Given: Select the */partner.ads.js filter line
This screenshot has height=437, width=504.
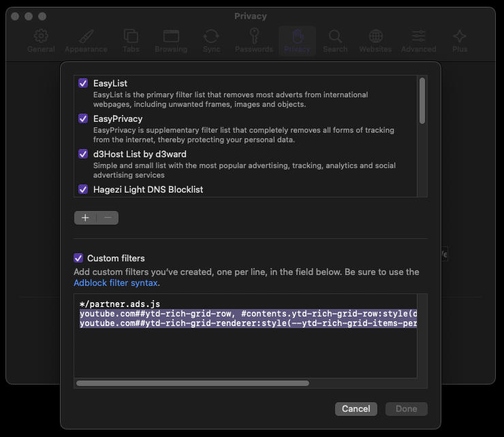Looking at the screenshot, I should (120, 304).
